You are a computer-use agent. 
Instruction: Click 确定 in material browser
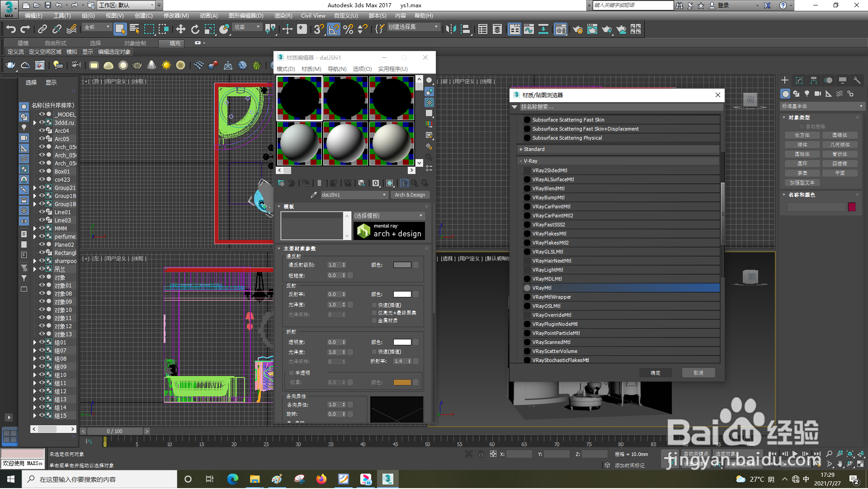point(655,373)
